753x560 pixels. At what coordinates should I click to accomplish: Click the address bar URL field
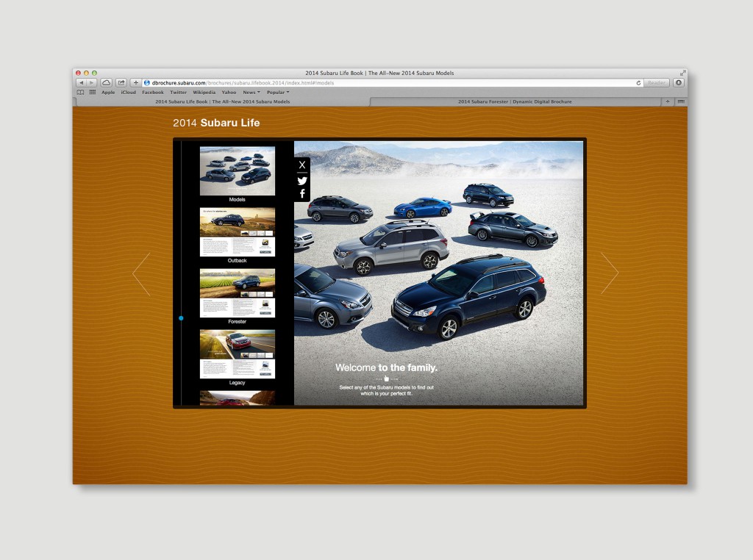pos(393,83)
